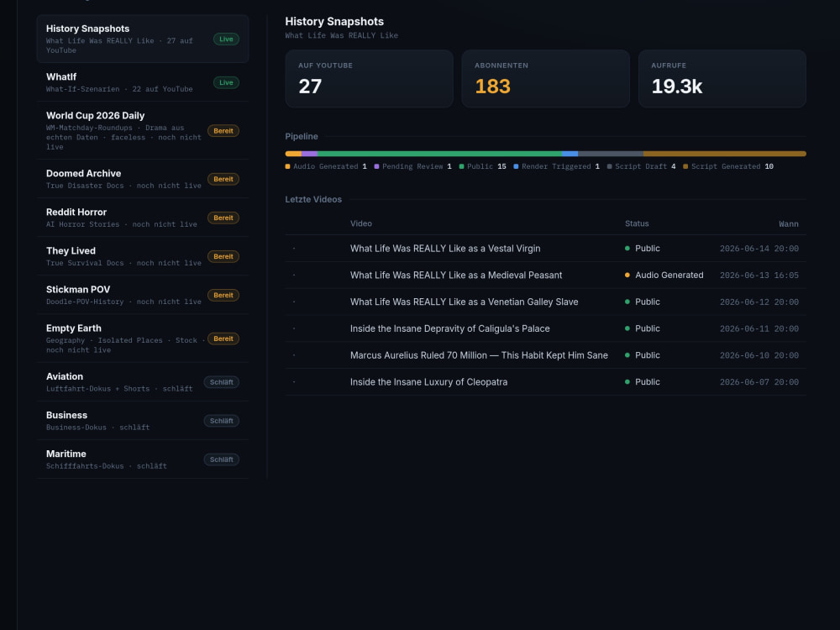Click the Video column header
This screenshot has width=840, height=630.
(361, 223)
